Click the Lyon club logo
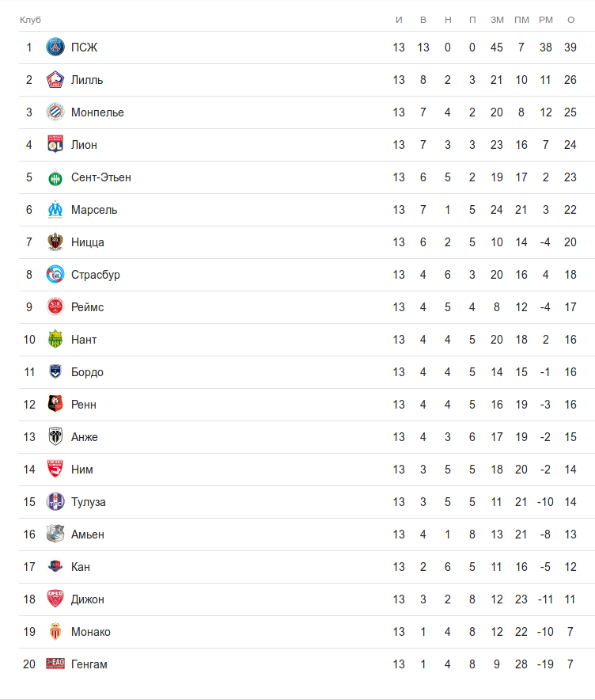This screenshot has width=595, height=700. (x=55, y=145)
